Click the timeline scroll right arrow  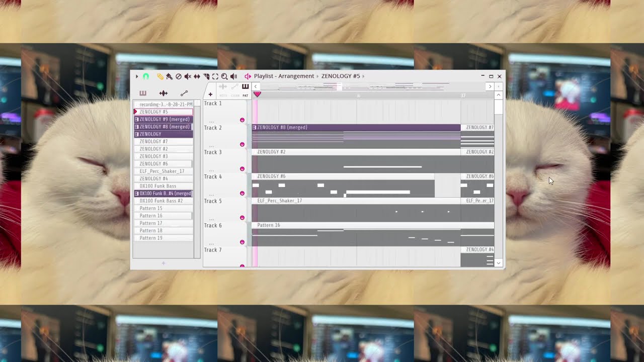point(490,86)
